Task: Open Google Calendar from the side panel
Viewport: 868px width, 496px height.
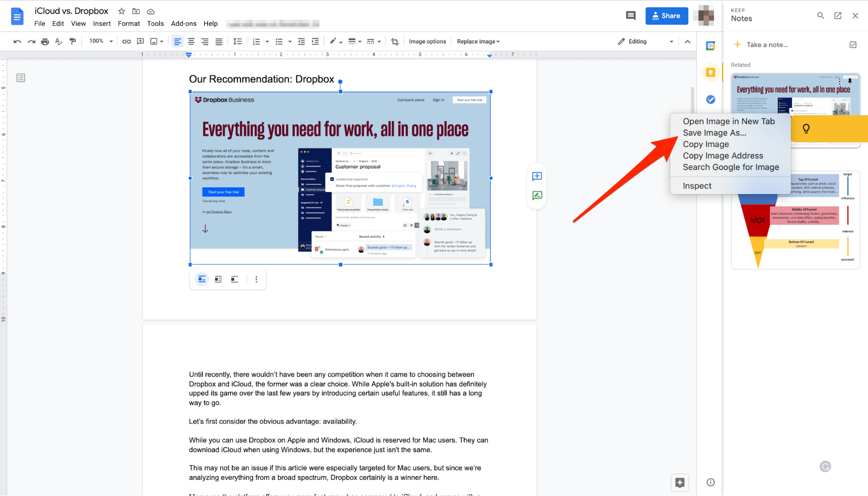Action: coord(710,45)
